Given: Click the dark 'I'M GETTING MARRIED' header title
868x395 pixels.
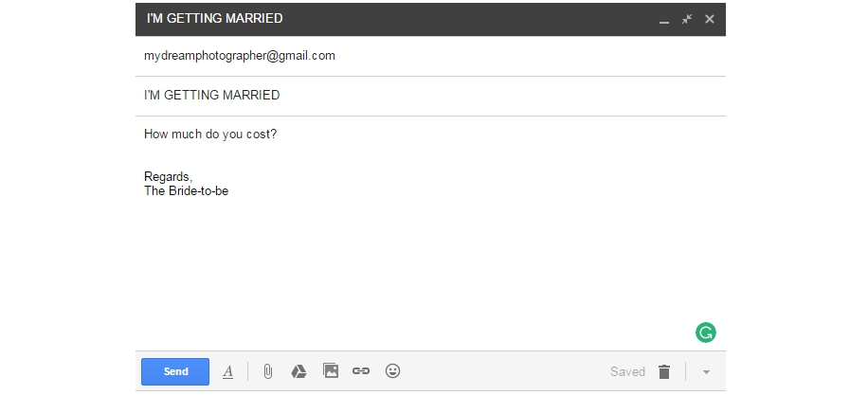Looking at the screenshot, I should [x=214, y=19].
